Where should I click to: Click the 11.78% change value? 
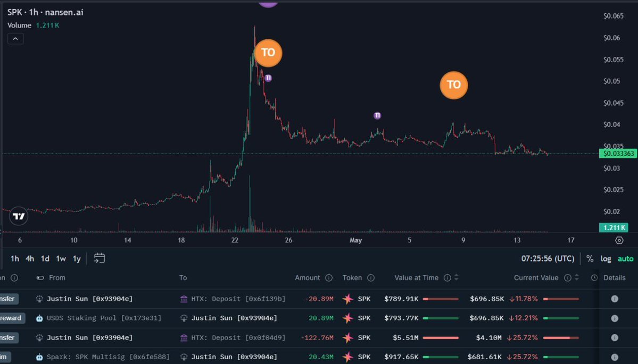click(x=524, y=299)
